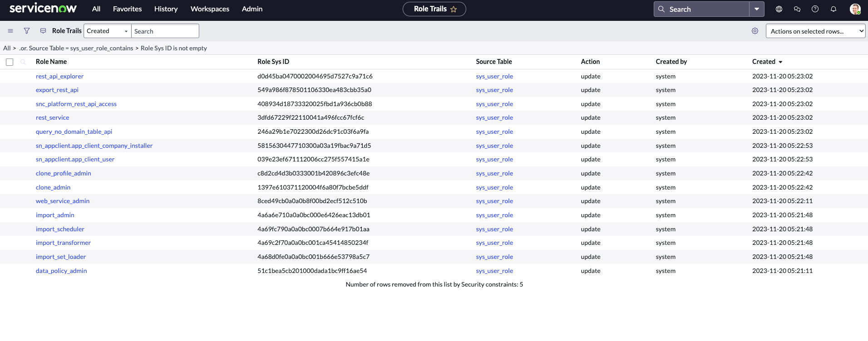Click the filter funnel icon
The height and width of the screenshot is (341, 868).
[x=27, y=31]
